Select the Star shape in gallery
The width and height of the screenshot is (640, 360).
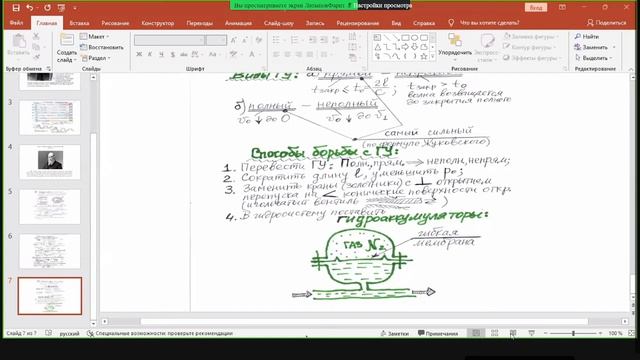coord(424,57)
